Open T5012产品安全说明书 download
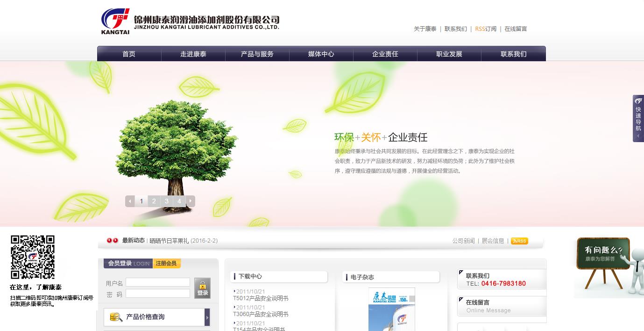Image resolution: width=644 pixels, height=331 pixels. [261, 298]
